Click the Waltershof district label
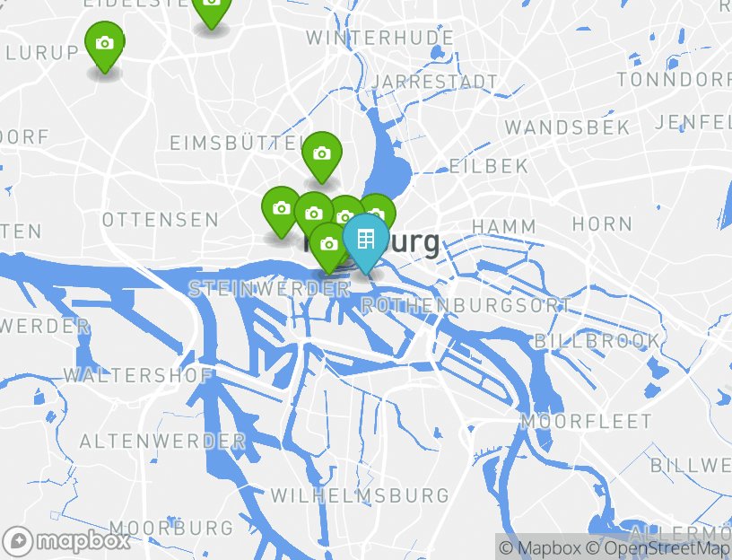732x560 pixels. point(138,375)
